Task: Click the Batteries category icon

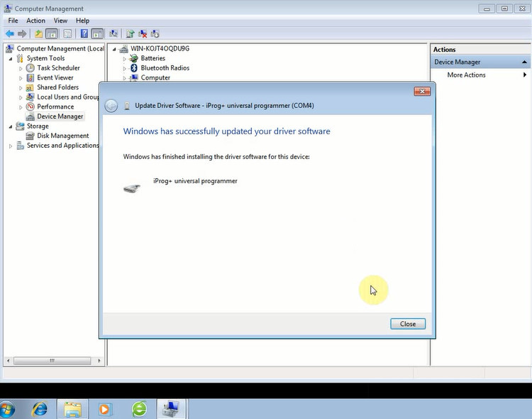Action: coord(134,58)
